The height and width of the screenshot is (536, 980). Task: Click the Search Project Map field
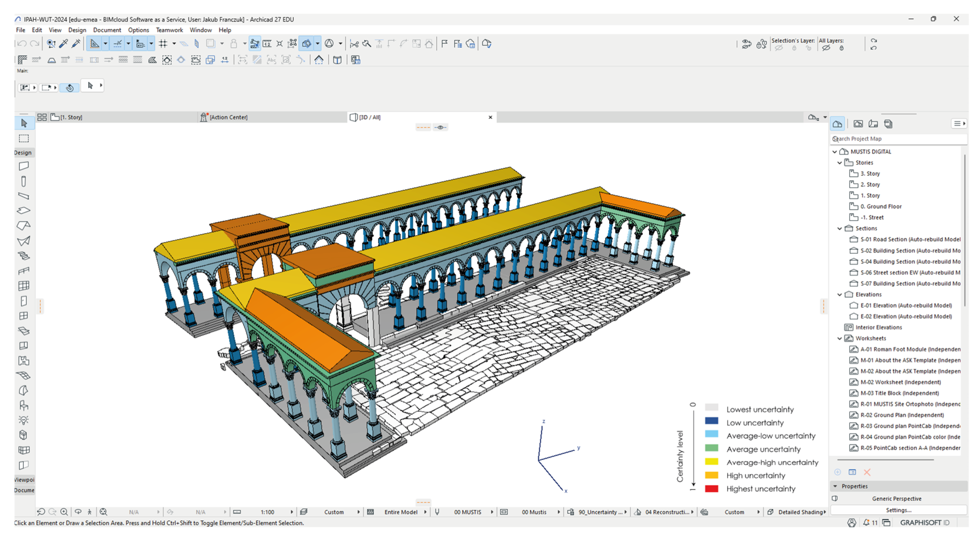[x=898, y=139]
